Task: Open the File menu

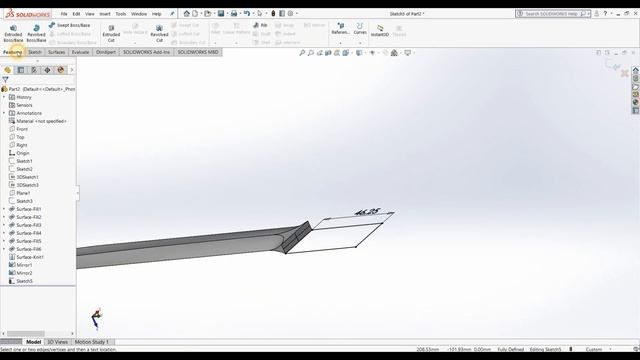Action: (64, 14)
